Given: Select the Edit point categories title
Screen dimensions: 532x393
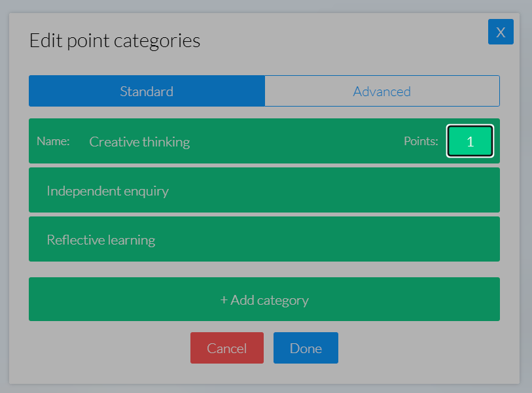Looking at the screenshot, I should coord(114,40).
